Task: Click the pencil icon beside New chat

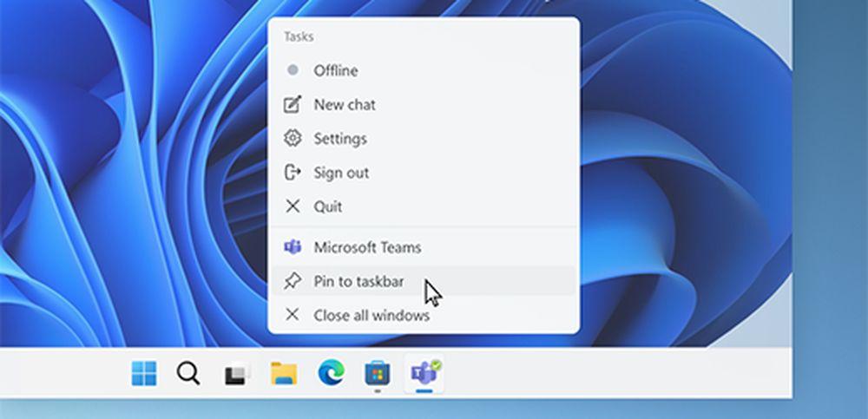Action: [293, 105]
